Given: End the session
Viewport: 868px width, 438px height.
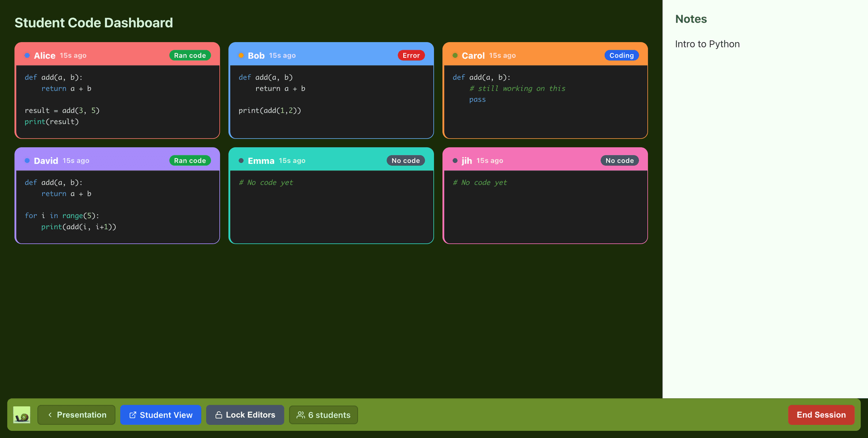Looking at the screenshot, I should pyautogui.click(x=821, y=414).
